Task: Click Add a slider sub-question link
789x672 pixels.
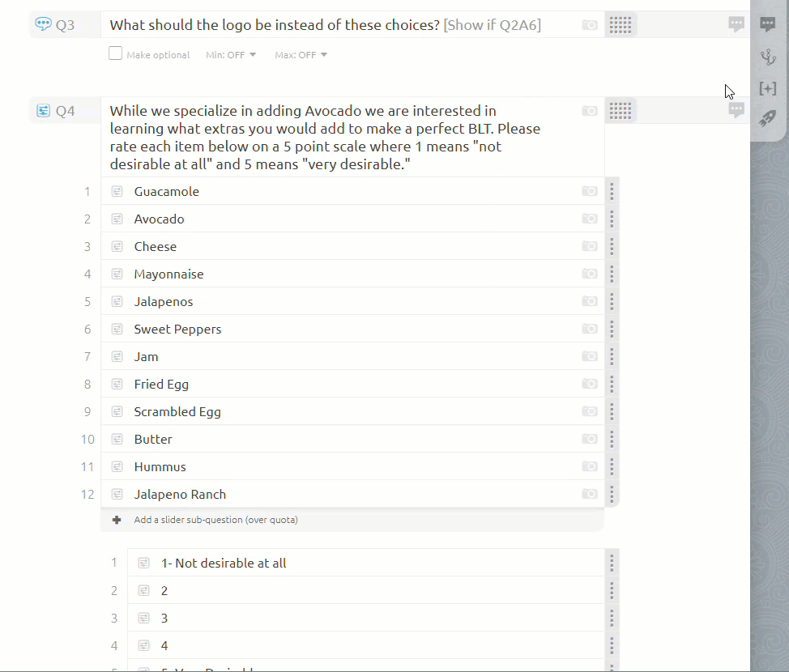Action: coord(215,520)
